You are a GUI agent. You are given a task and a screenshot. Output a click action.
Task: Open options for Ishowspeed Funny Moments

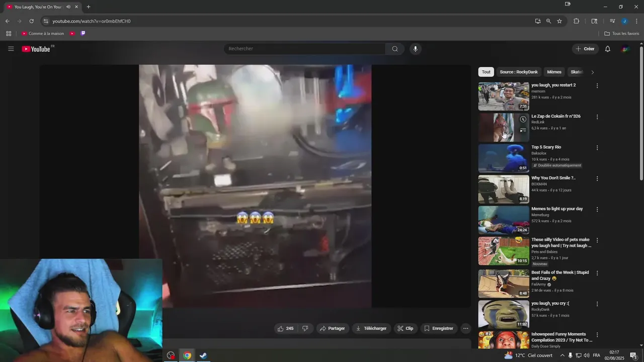[597, 335]
